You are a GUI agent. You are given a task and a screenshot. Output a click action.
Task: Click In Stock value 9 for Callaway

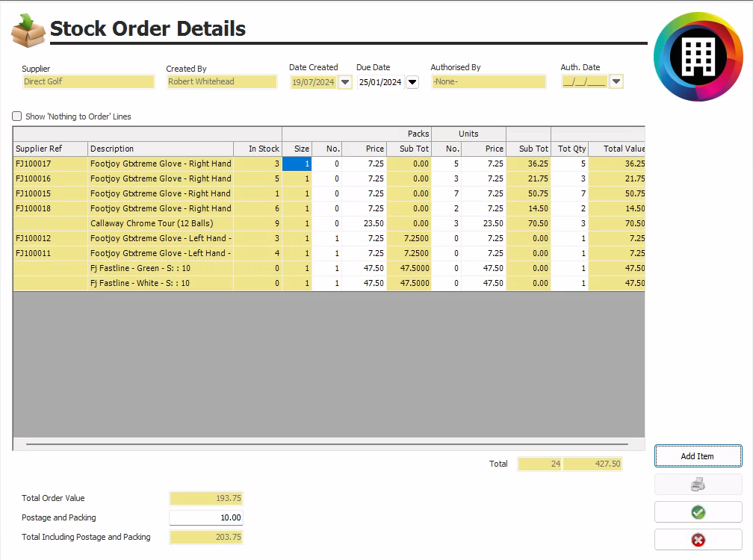[258, 223]
